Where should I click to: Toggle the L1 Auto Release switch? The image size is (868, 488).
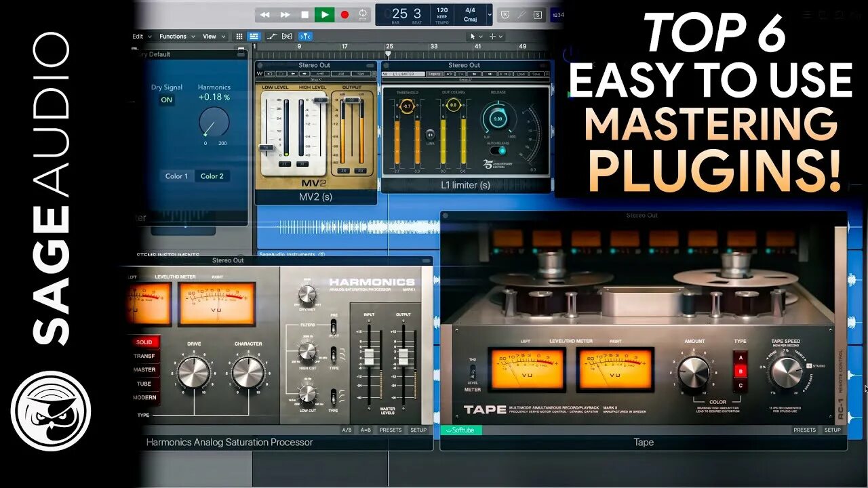(x=498, y=150)
